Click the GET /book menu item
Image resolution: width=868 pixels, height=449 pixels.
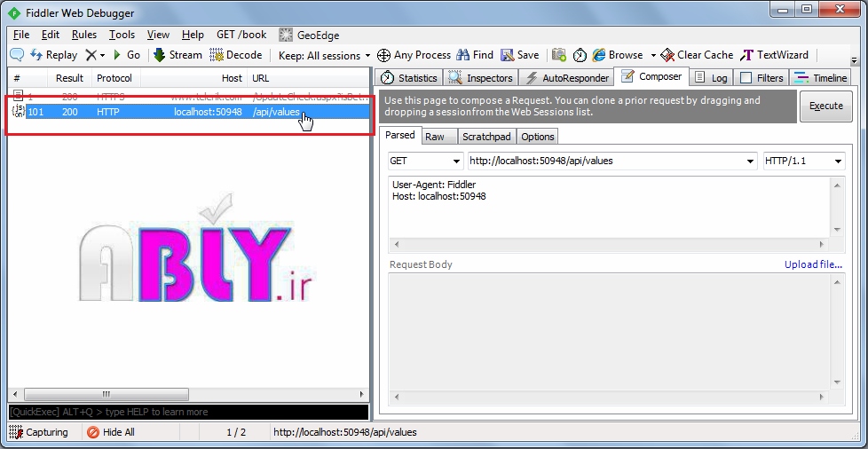241,35
